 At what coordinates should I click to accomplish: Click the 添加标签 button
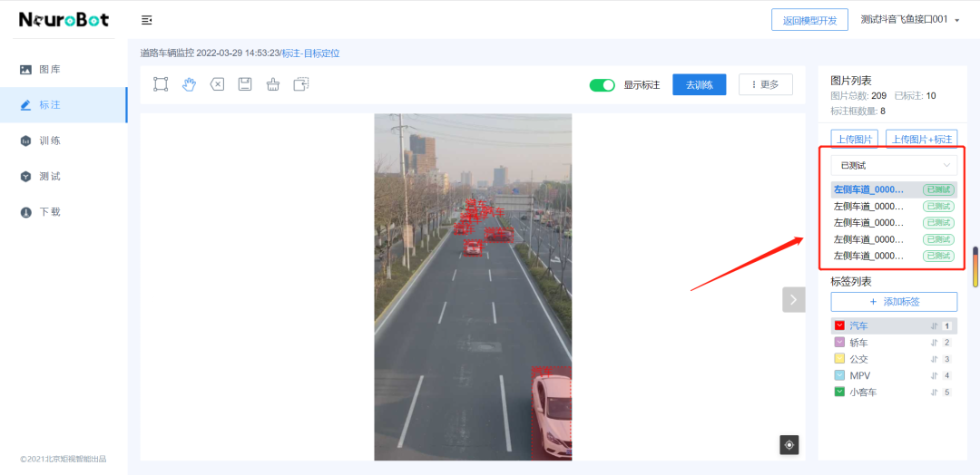[x=894, y=302]
